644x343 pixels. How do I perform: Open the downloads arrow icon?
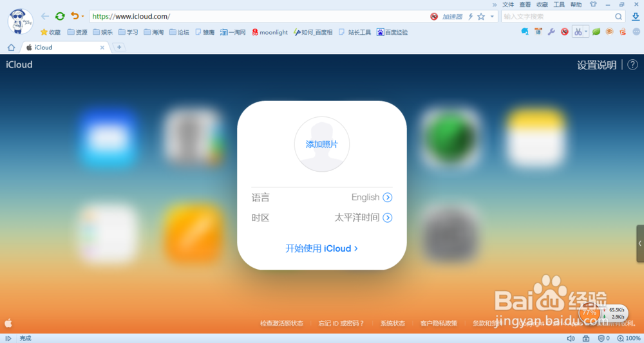pos(636,17)
